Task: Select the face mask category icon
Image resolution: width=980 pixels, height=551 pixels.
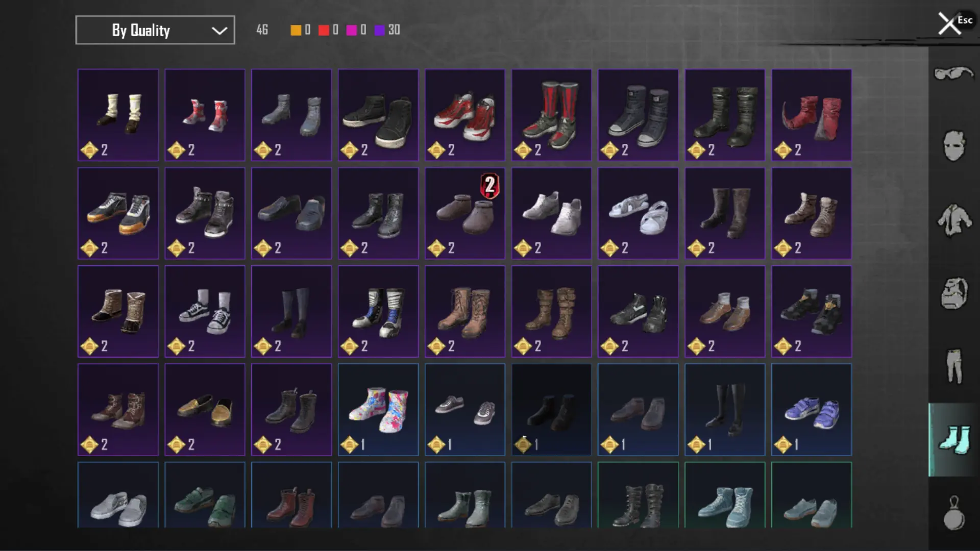Action: pyautogui.click(x=953, y=146)
